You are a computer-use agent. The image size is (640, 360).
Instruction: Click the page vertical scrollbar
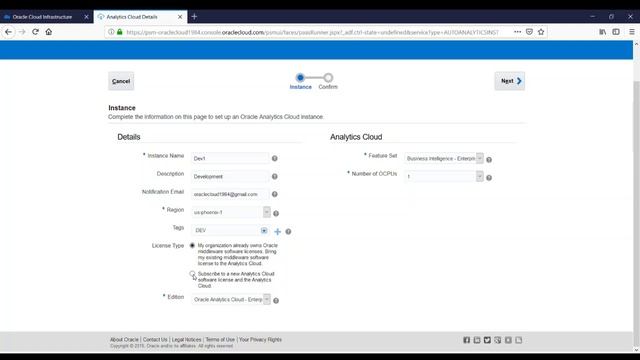click(636, 196)
